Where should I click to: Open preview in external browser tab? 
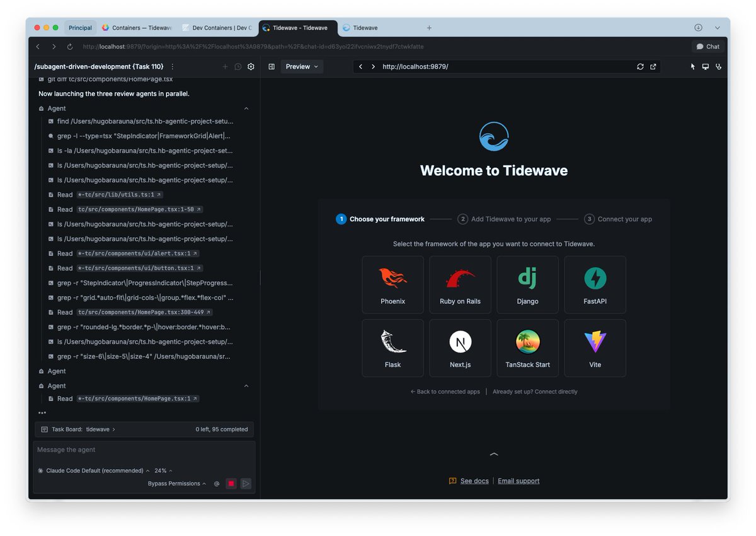pos(653,66)
